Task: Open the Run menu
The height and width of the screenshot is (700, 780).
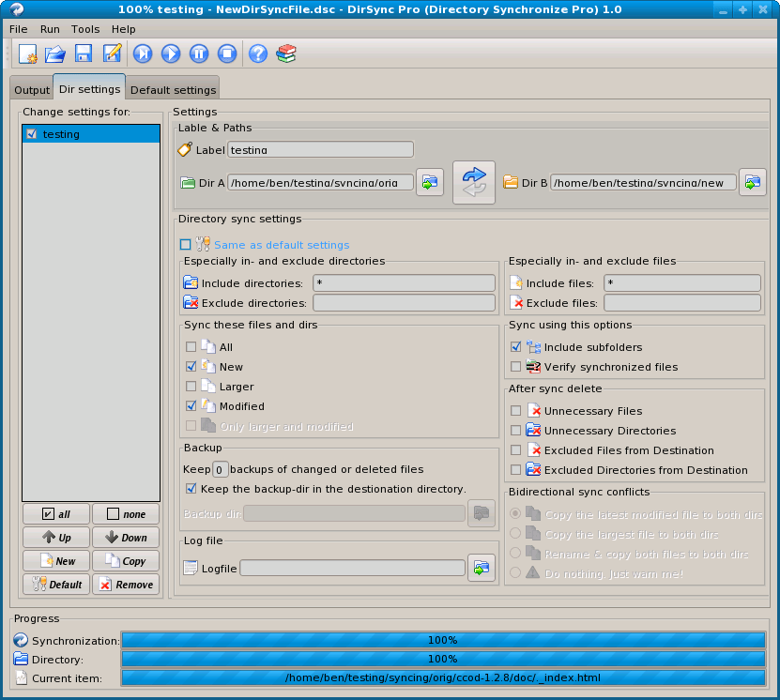Action: pos(50,29)
